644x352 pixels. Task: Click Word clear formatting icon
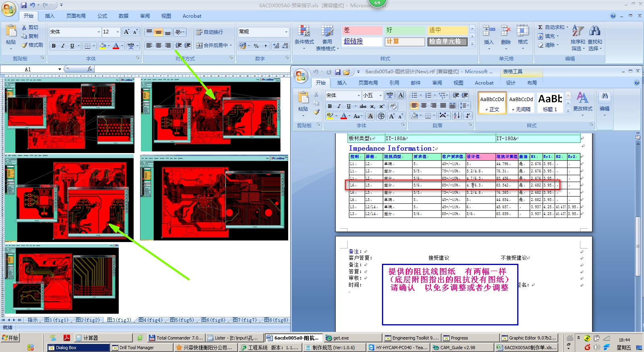(393, 106)
